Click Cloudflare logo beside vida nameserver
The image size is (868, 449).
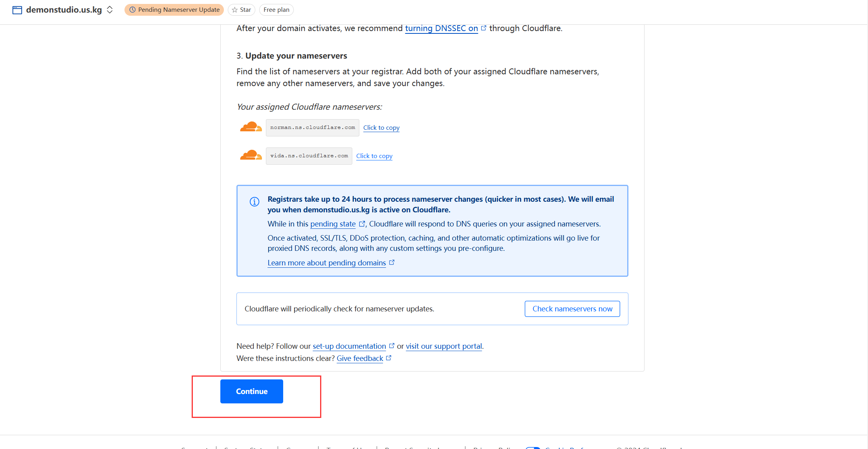[x=251, y=156]
